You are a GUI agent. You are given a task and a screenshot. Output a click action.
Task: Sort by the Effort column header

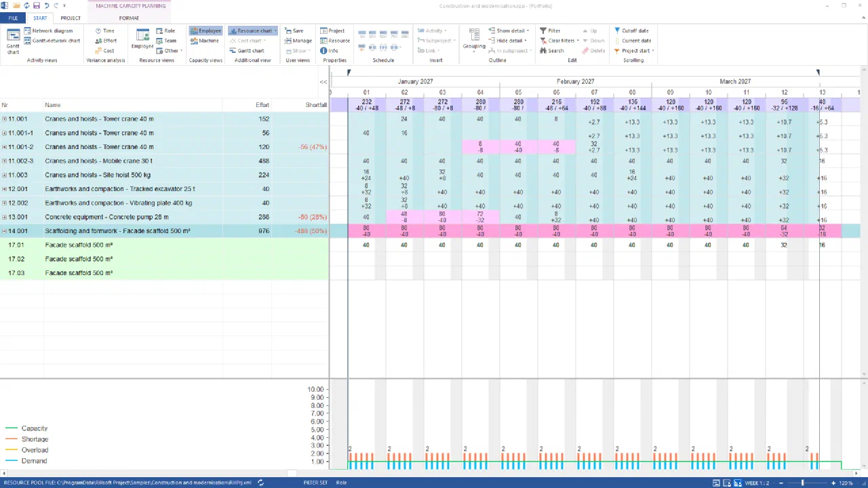click(262, 105)
